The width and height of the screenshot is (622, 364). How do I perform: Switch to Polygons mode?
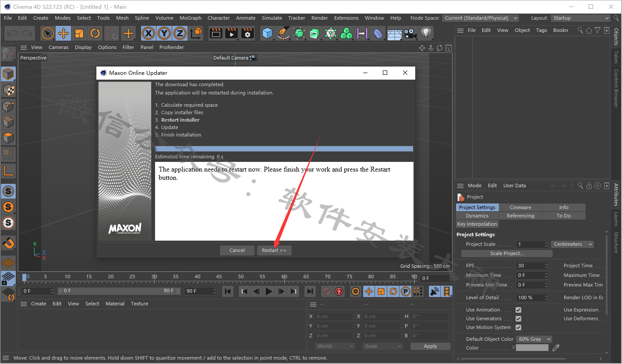(x=8, y=138)
